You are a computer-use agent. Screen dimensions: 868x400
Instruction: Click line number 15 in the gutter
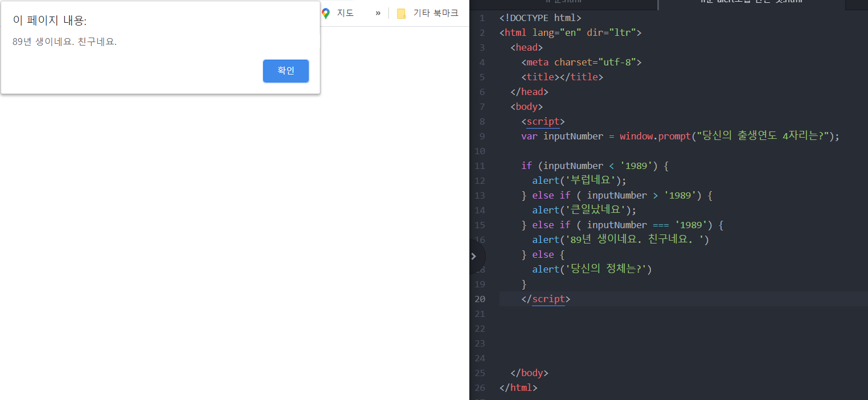pos(480,225)
